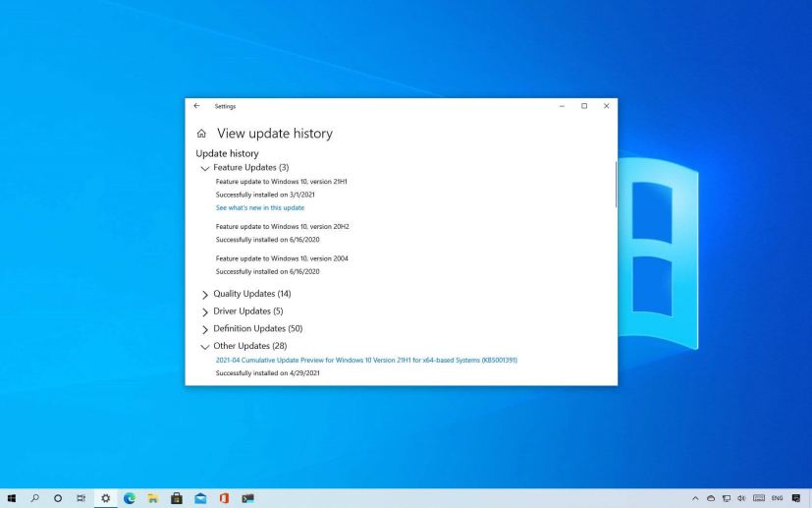Maximize the Settings window
Image resolution: width=812 pixels, height=508 pixels.
[x=584, y=106]
